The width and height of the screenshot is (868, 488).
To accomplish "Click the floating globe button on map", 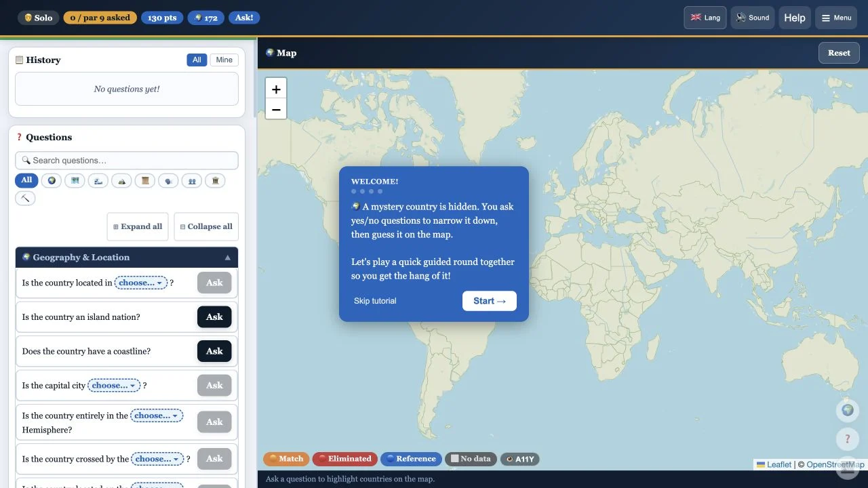I will [847, 410].
